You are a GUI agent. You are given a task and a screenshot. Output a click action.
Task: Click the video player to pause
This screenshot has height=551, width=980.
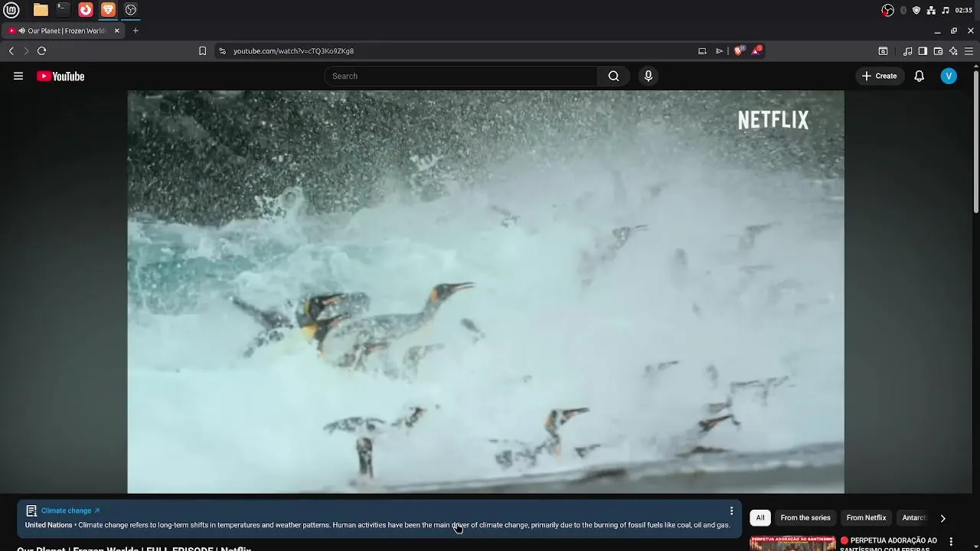tap(485, 292)
